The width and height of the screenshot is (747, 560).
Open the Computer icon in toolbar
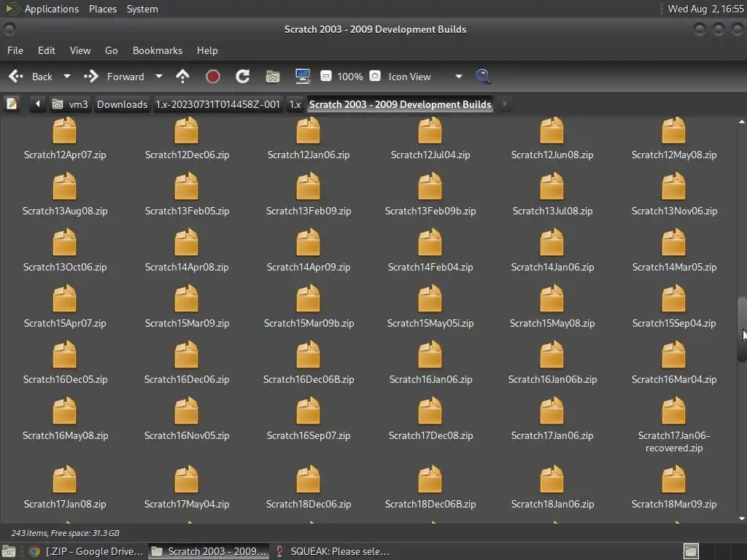pos(303,76)
